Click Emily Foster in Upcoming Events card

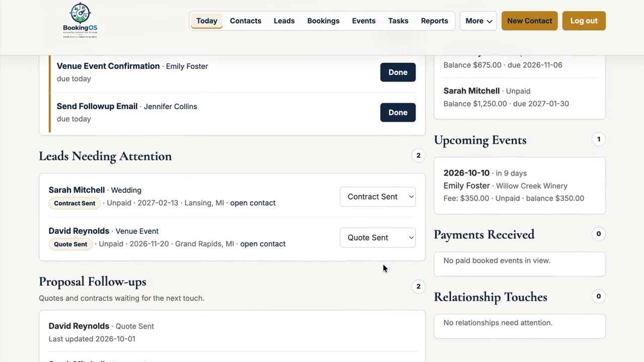(466, 186)
